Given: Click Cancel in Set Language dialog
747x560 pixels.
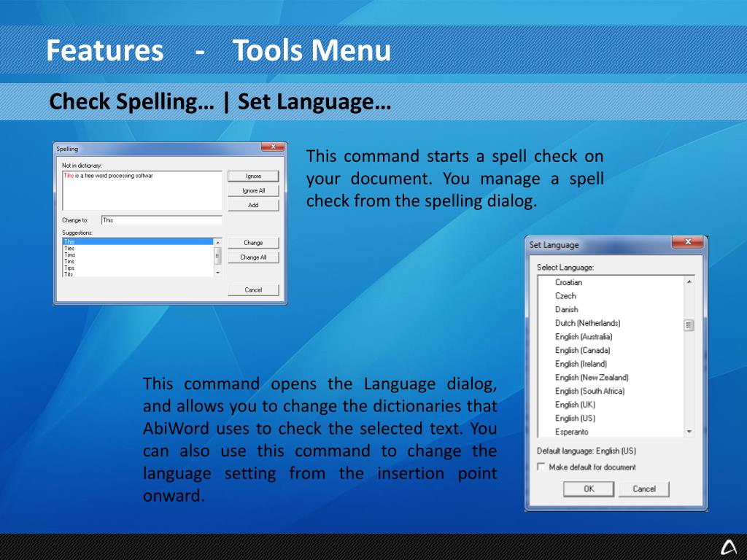Looking at the screenshot, I should click(644, 489).
